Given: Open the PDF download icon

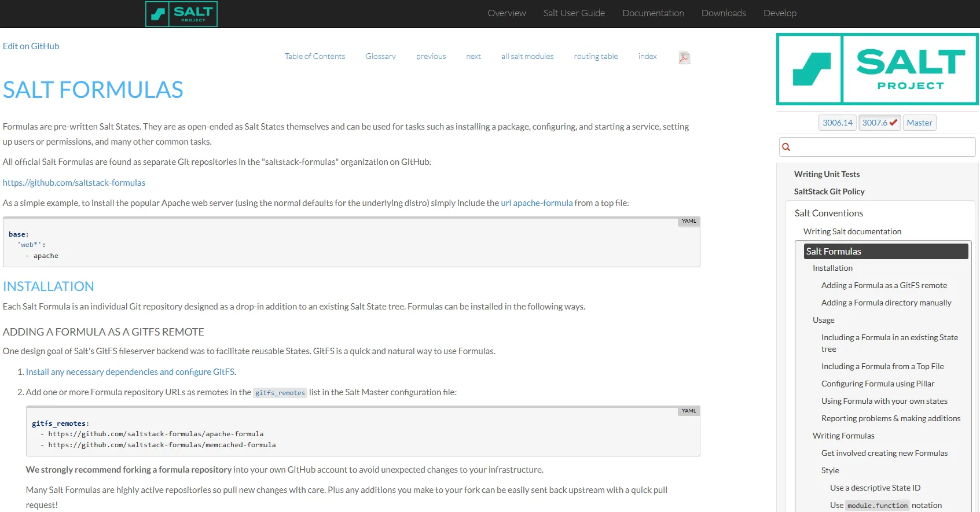Looking at the screenshot, I should pos(684,57).
